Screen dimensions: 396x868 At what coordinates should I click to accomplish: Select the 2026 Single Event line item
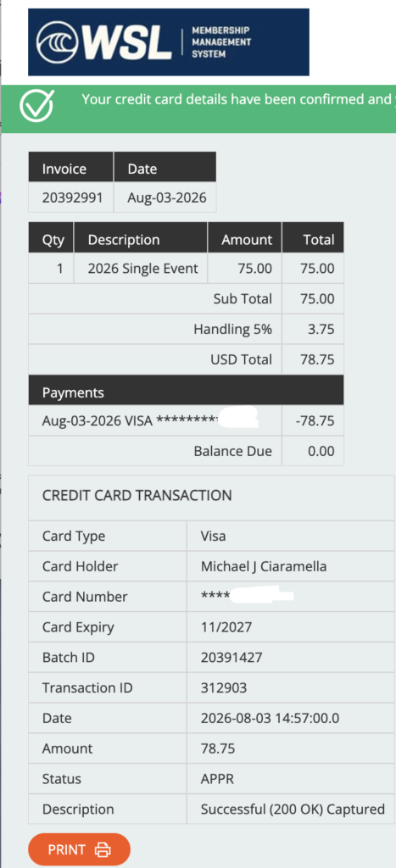pyautogui.click(x=143, y=269)
